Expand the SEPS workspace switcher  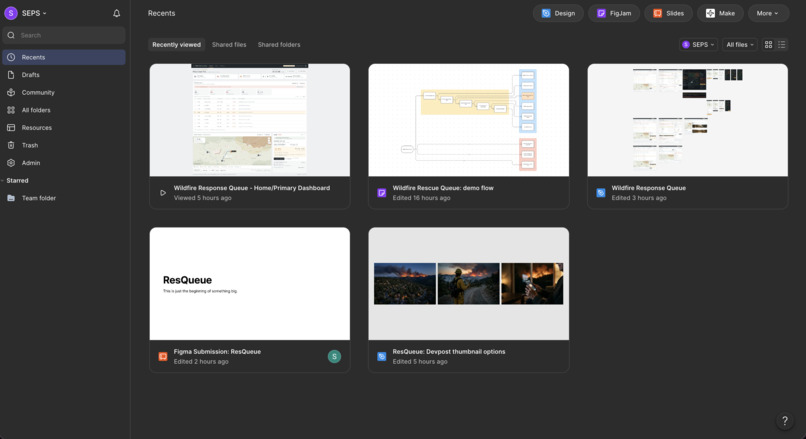[x=34, y=13]
